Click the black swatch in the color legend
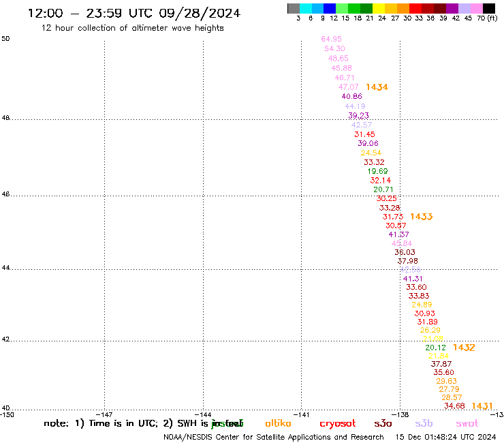The width and height of the screenshot is (504, 443). coord(489,8)
